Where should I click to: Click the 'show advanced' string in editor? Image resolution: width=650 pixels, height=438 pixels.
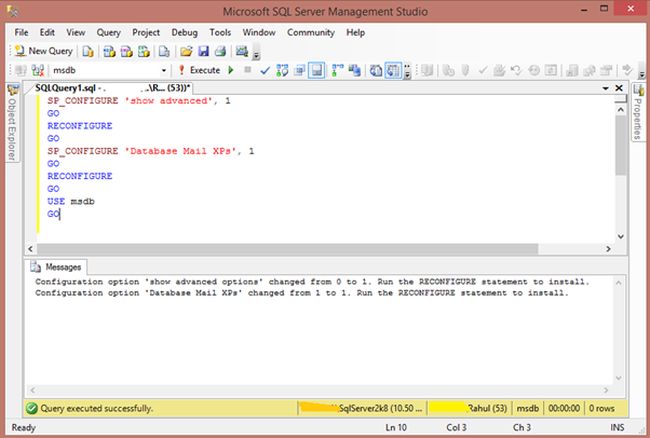pos(168,101)
